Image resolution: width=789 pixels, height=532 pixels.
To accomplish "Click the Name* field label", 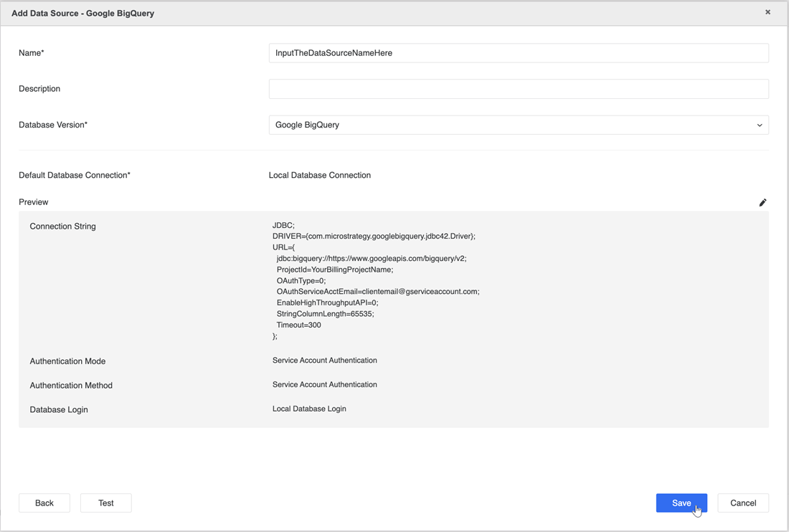I will click(32, 53).
